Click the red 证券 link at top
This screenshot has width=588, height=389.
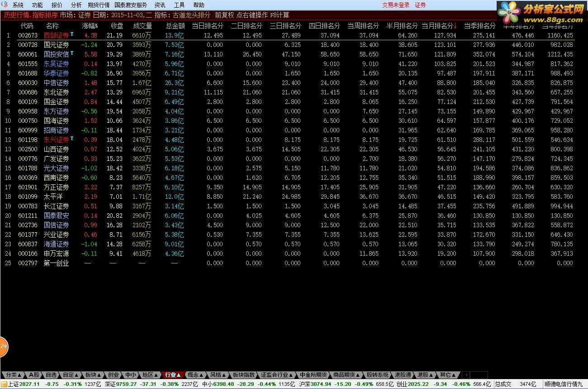(421, 5)
